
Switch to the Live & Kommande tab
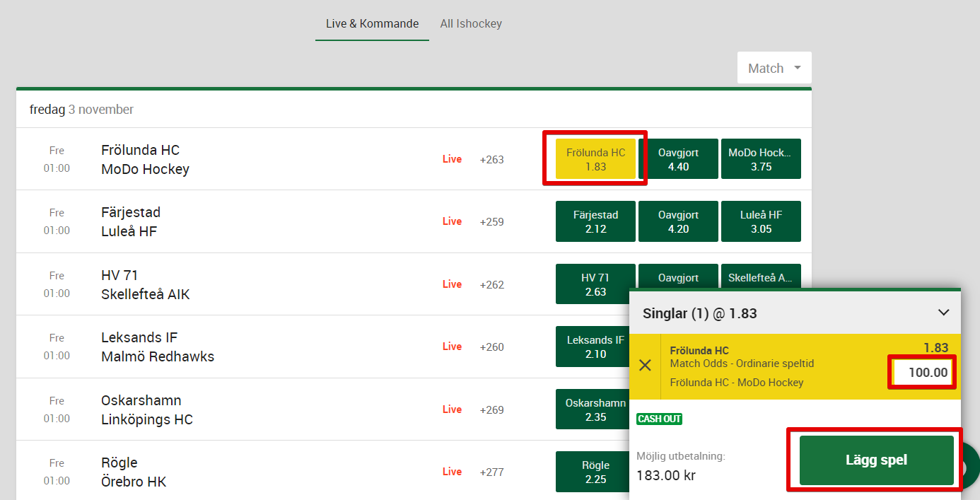[x=372, y=23]
